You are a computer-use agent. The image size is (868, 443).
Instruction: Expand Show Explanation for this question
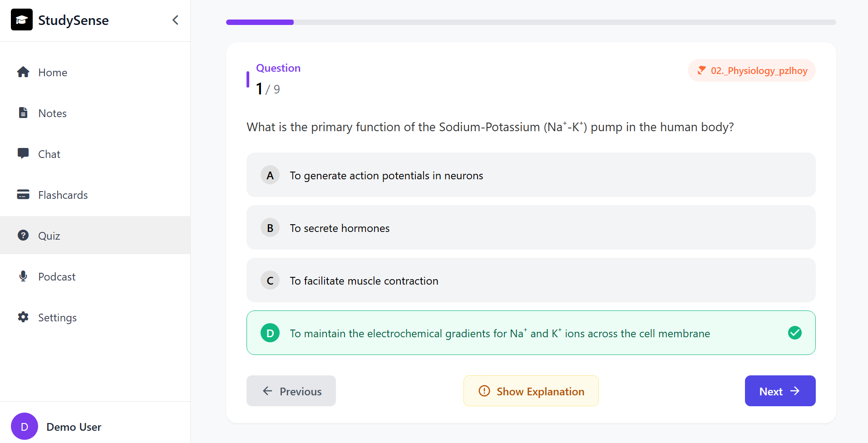click(531, 391)
